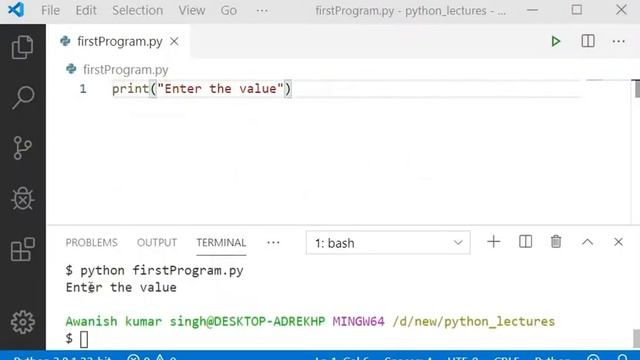This screenshot has height=360, width=640.
Task: Open the '1: bash' terminal dropdown
Action: (388, 243)
